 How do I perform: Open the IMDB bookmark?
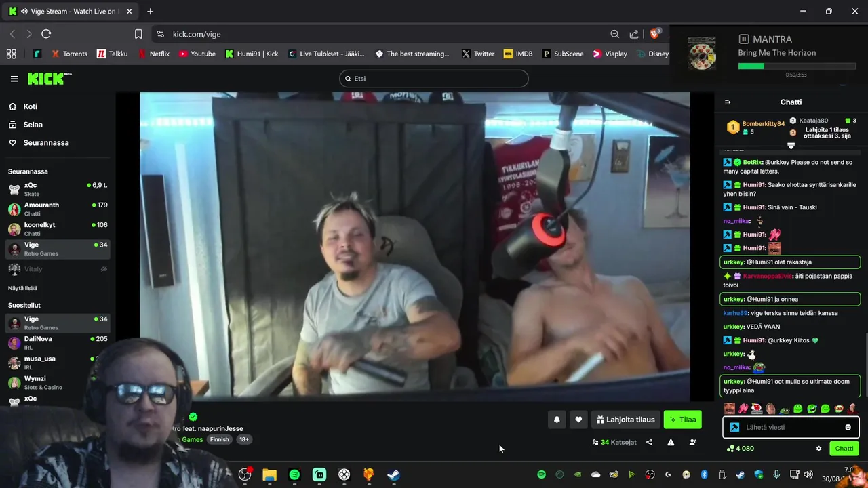(x=518, y=54)
